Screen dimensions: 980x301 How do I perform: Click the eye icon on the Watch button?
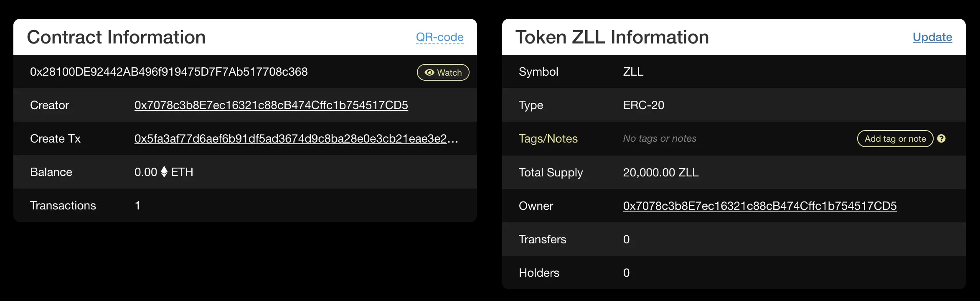point(429,72)
